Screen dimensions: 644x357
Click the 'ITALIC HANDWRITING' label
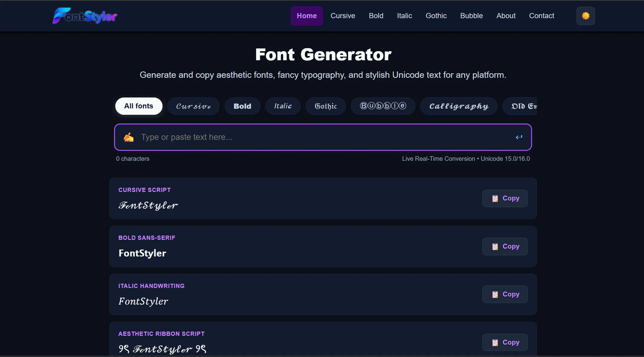coord(151,286)
